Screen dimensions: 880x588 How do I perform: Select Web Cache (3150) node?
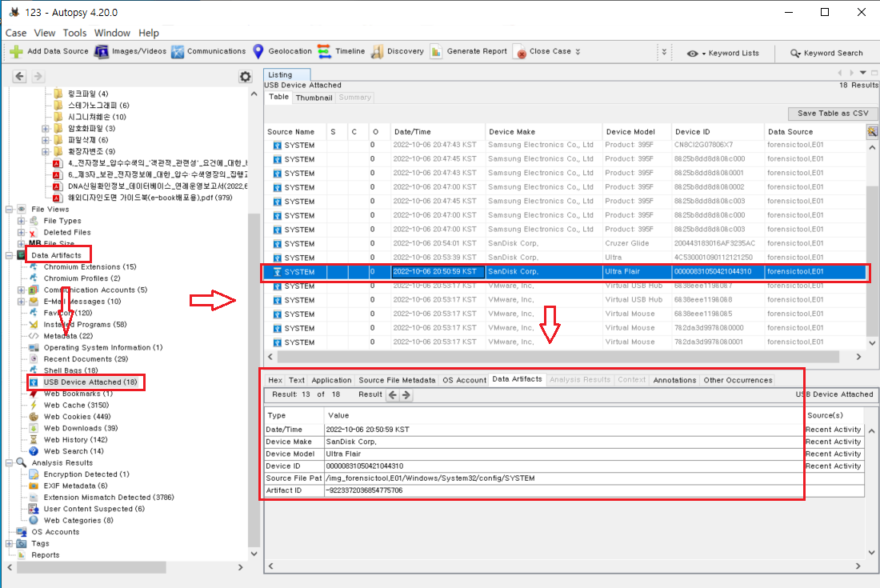click(x=76, y=405)
